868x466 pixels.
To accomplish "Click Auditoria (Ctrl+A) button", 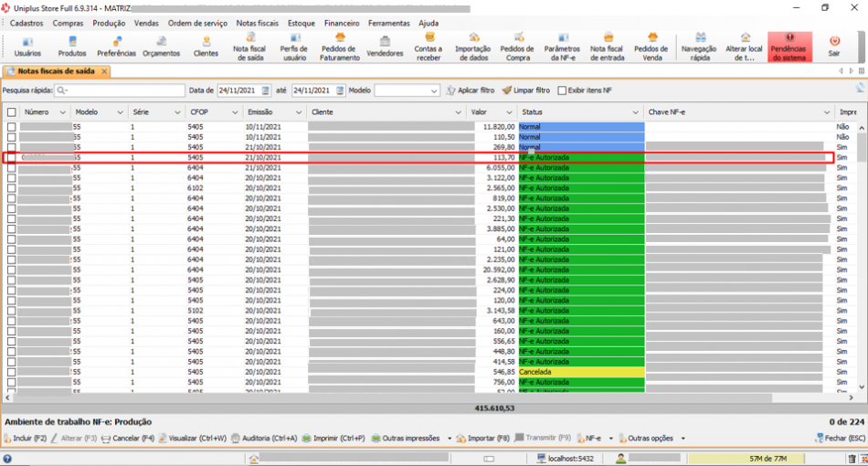I will click(x=265, y=439).
